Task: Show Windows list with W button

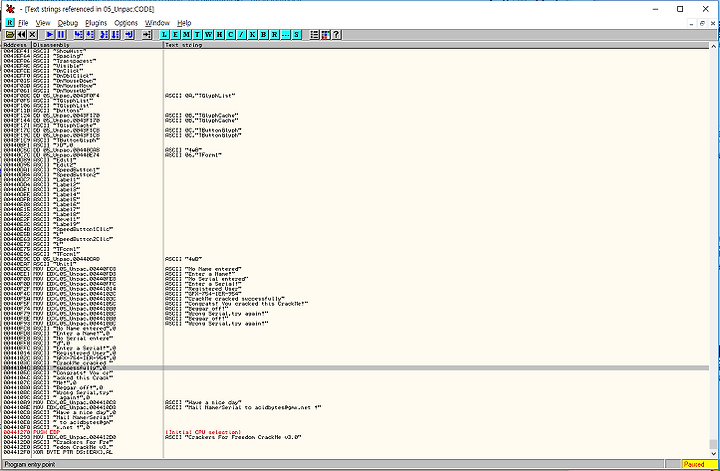Action: 208,34
